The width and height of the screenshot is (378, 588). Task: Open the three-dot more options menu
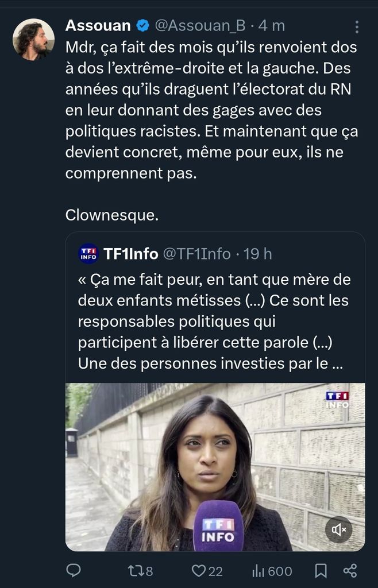tap(357, 27)
